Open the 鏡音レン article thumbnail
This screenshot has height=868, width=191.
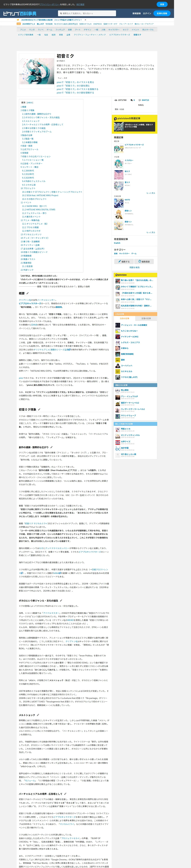(x=118, y=214)
